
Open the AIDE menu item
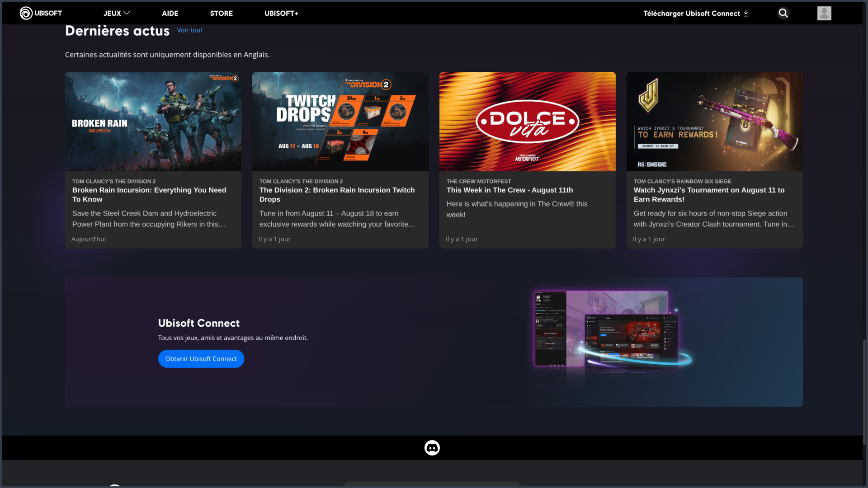click(170, 13)
